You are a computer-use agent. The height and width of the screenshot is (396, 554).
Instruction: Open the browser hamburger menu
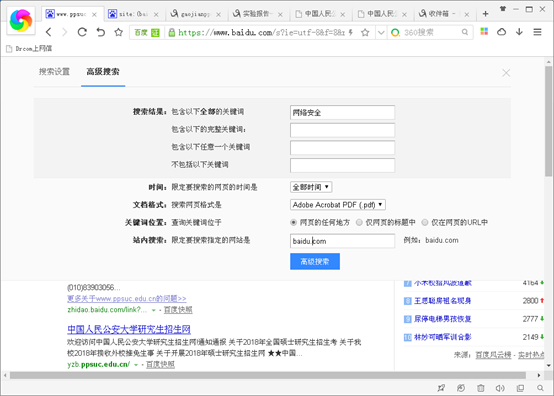[537, 32]
